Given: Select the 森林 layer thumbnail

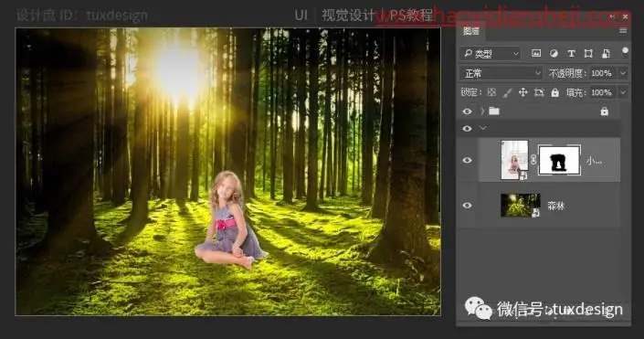Looking at the screenshot, I should coord(521,205).
